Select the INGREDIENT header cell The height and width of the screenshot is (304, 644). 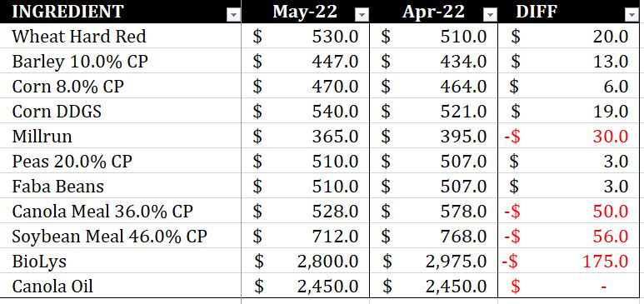coord(120,12)
